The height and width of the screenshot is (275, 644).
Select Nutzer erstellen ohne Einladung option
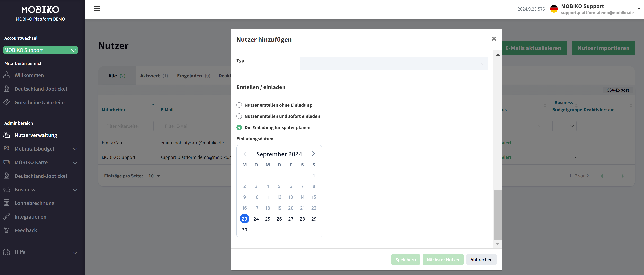[x=239, y=105]
